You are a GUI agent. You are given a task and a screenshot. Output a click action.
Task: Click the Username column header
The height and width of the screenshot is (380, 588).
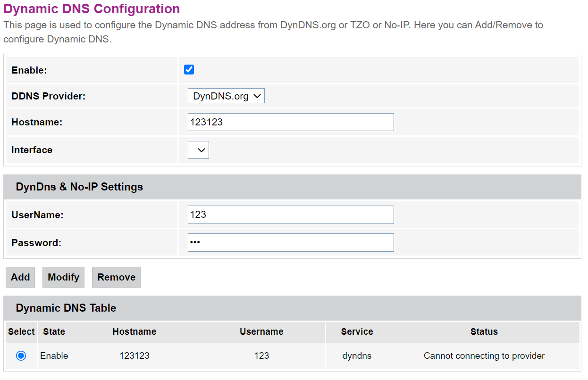261,332
